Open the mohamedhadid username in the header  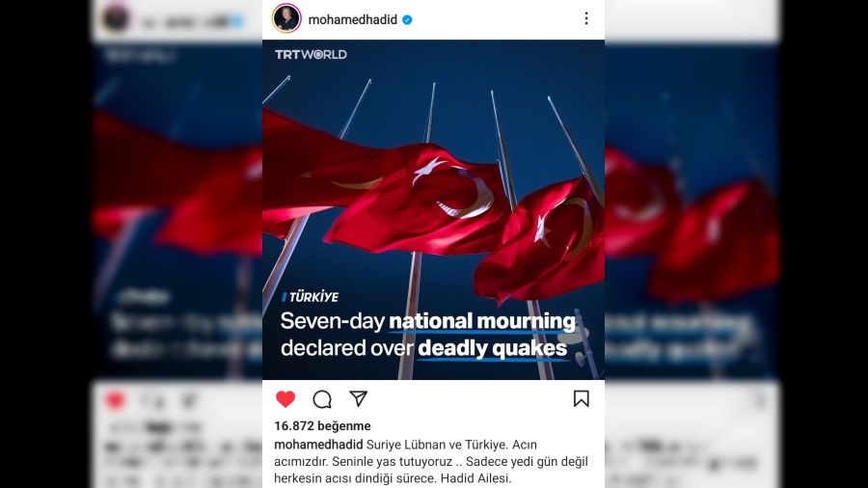pyautogui.click(x=353, y=20)
